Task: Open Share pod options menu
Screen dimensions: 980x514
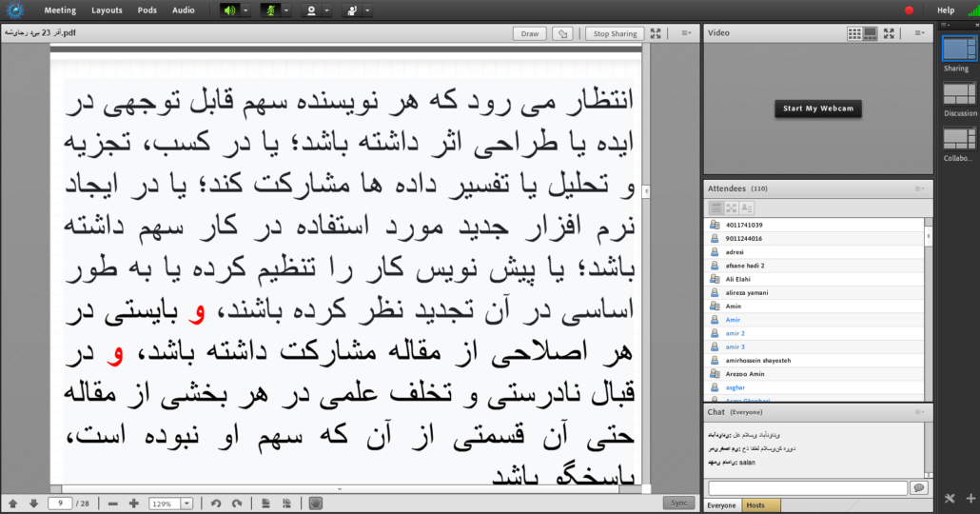Action: click(686, 33)
